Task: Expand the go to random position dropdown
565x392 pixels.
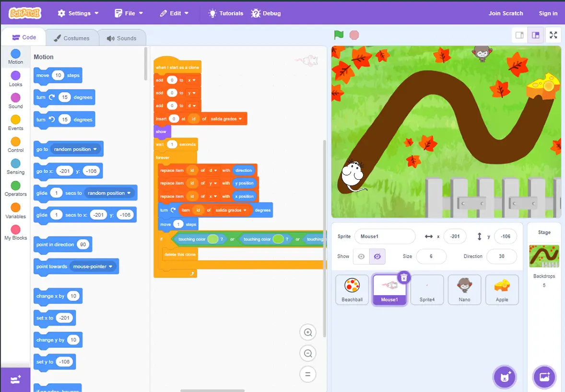Action: 75,149
